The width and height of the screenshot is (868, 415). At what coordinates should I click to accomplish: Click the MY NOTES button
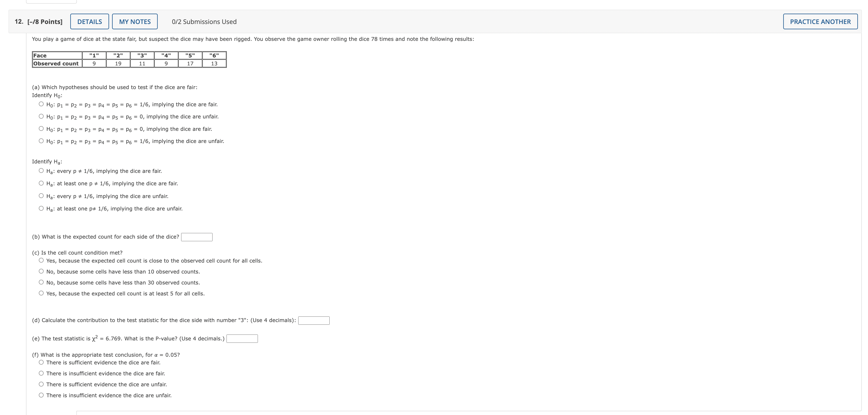pos(135,22)
